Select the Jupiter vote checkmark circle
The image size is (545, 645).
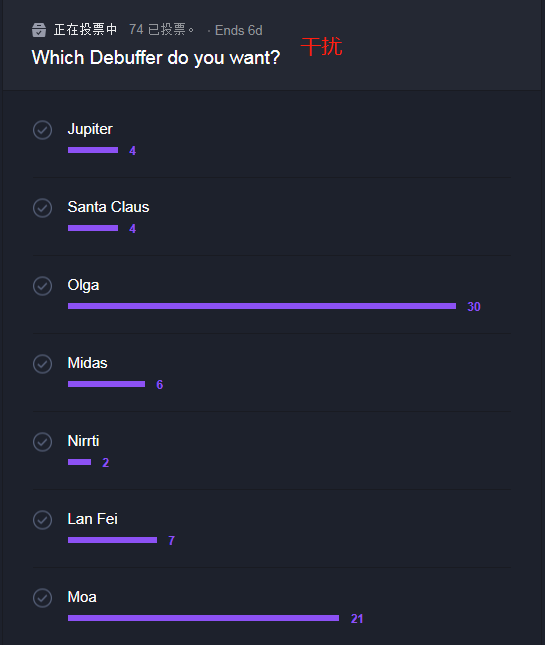[42, 130]
